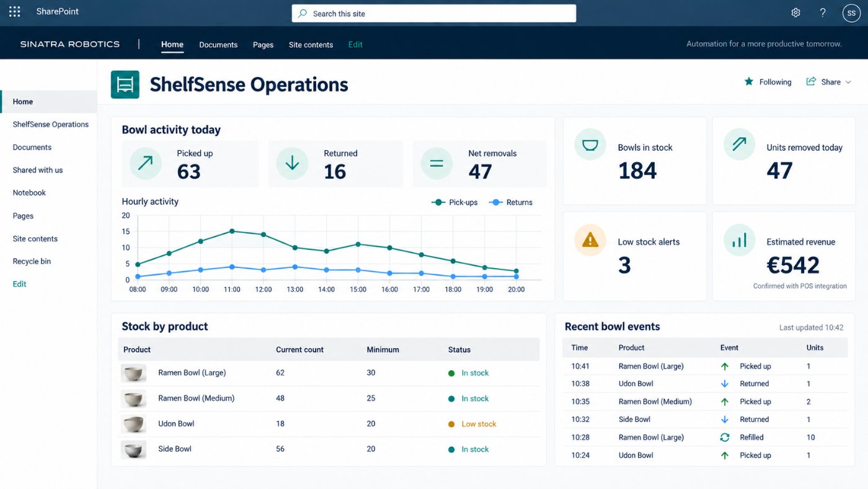
Task: Click the Picked up arrow icon
Action: [145, 163]
